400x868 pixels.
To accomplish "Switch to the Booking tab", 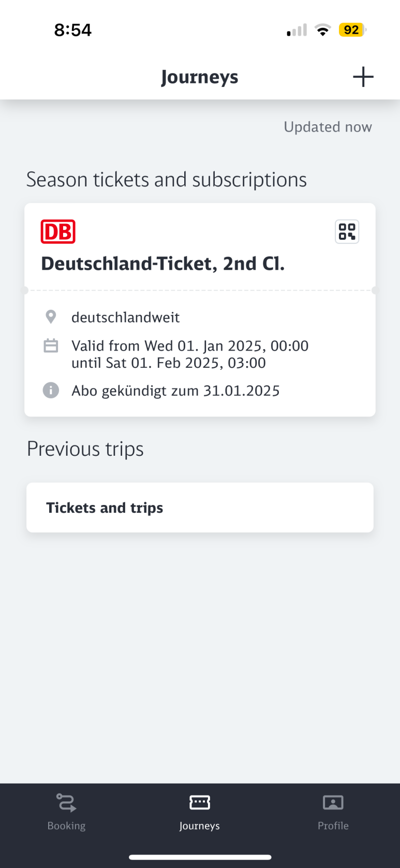I will point(66,812).
